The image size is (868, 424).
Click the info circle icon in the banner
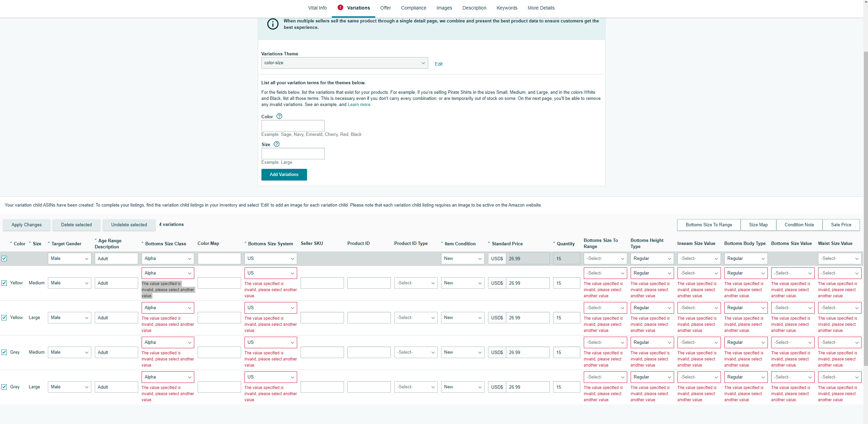pos(273,24)
